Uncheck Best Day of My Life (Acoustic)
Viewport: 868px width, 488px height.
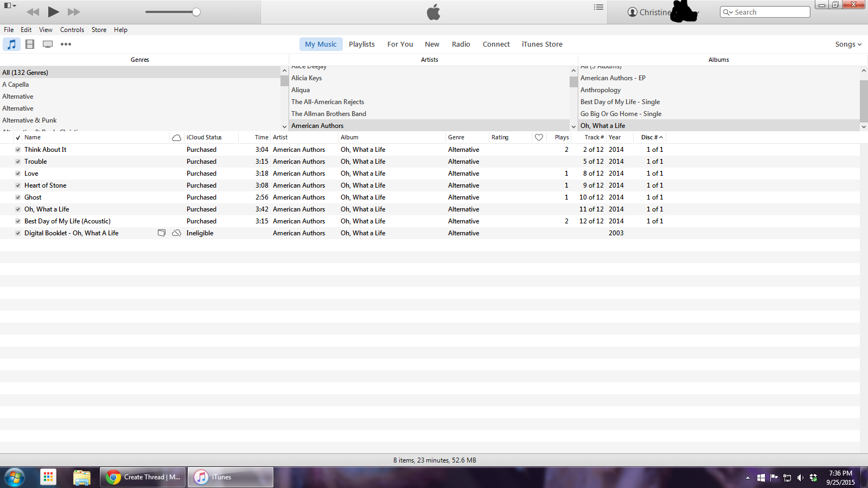click(x=18, y=221)
